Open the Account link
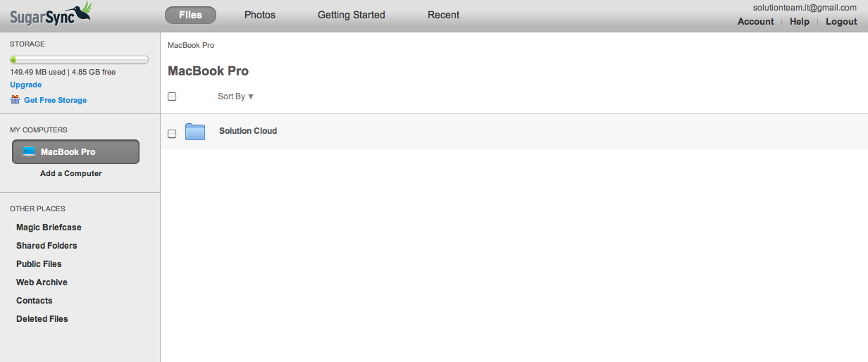 click(756, 22)
